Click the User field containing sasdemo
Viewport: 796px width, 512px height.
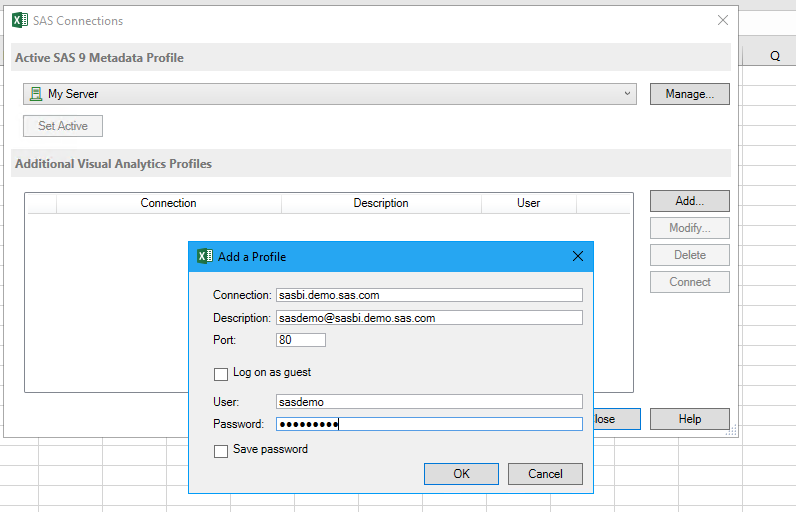coord(429,402)
